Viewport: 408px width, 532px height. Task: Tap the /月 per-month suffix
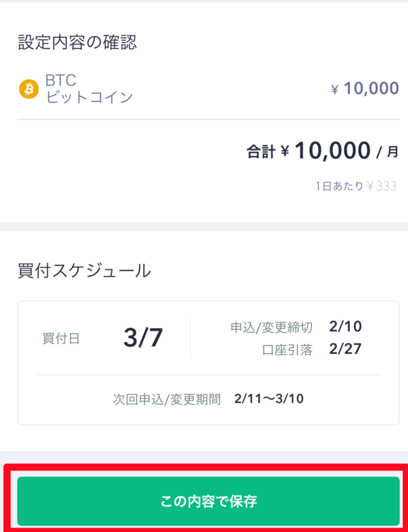[388, 152]
